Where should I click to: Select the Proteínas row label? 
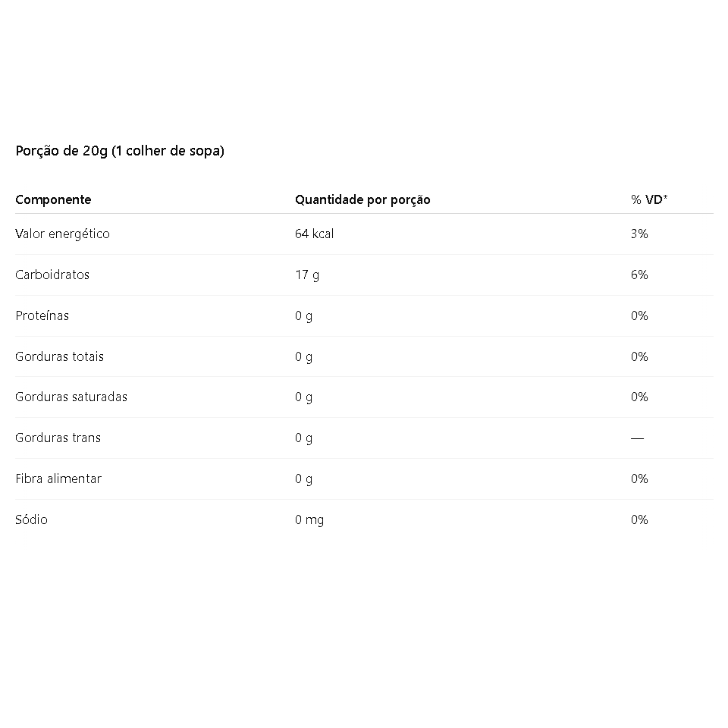(x=42, y=315)
